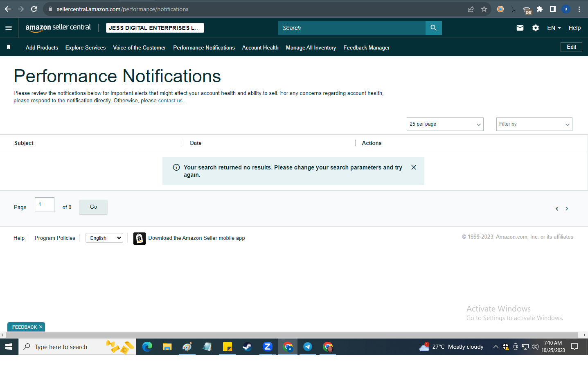Image resolution: width=588 pixels, height=370 pixels.
Task: Show hidden system tray icons
Action: click(496, 347)
